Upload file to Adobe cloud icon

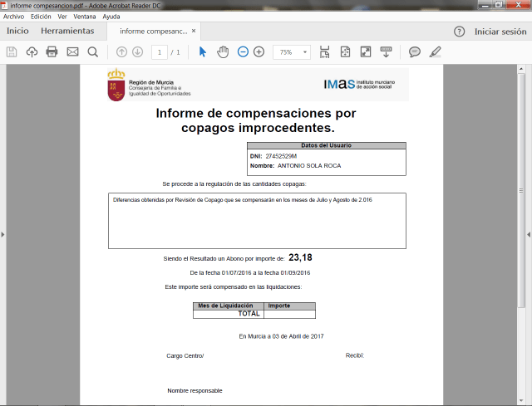(x=32, y=51)
